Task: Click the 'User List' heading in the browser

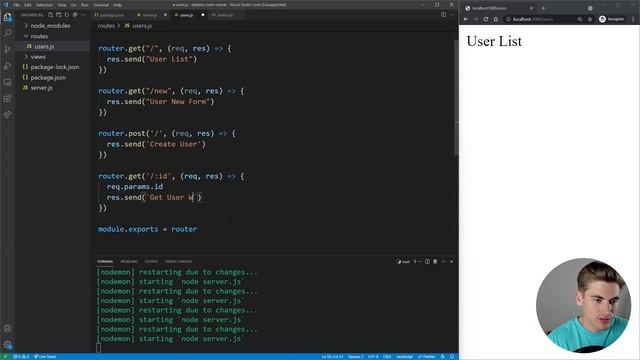Action: 494,41
